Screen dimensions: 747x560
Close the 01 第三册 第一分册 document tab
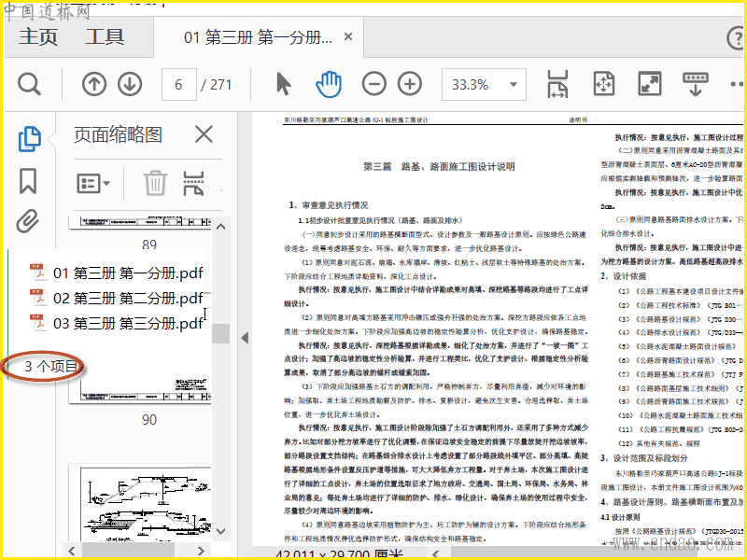[x=348, y=36]
